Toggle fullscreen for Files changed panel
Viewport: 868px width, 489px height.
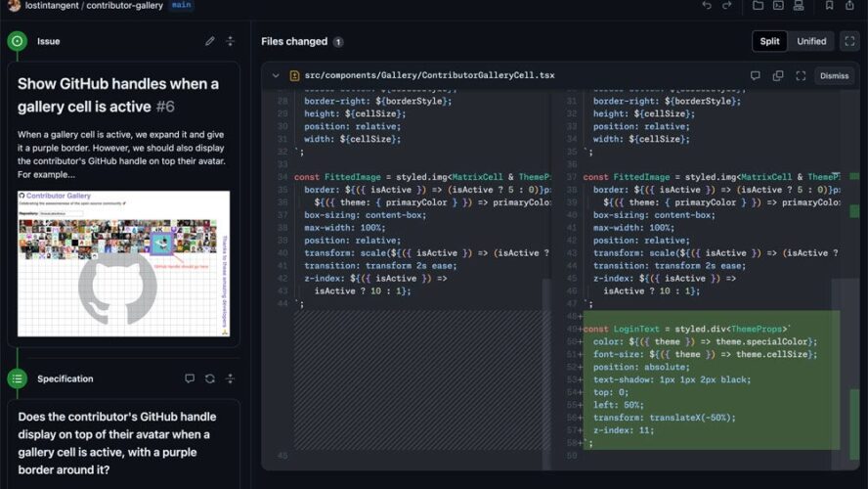pyautogui.click(x=849, y=41)
